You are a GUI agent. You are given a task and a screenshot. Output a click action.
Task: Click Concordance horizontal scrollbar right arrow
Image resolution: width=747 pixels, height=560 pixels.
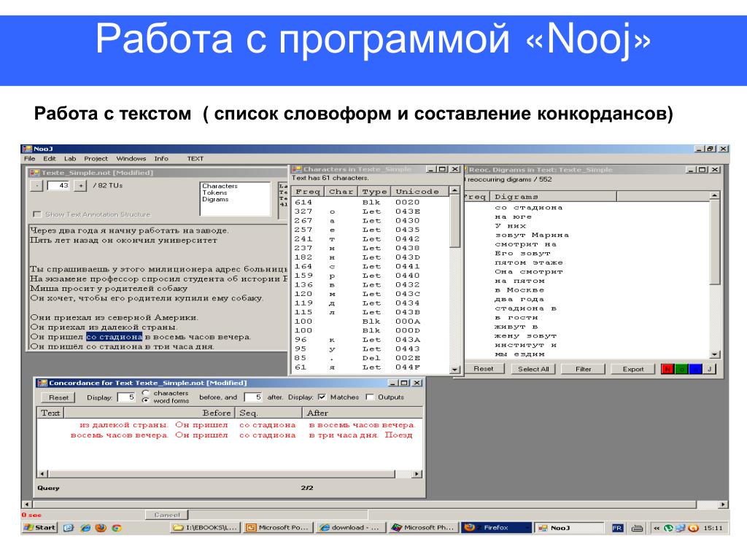point(417,474)
